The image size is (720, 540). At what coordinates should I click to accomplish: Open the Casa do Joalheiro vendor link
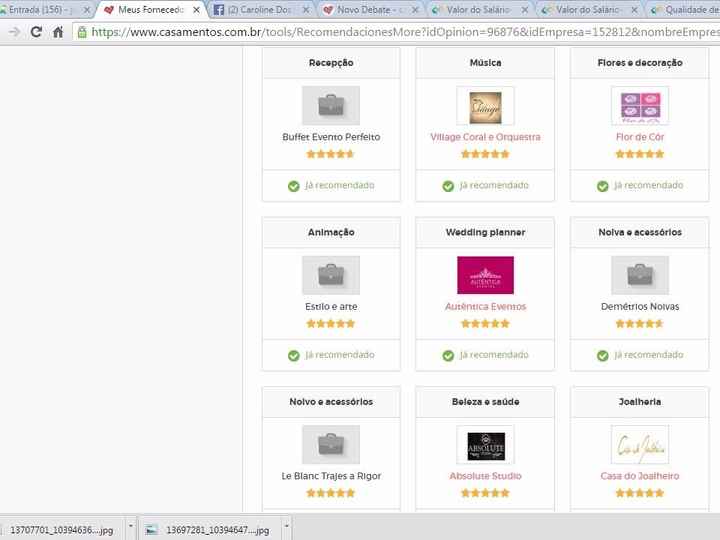click(640, 476)
